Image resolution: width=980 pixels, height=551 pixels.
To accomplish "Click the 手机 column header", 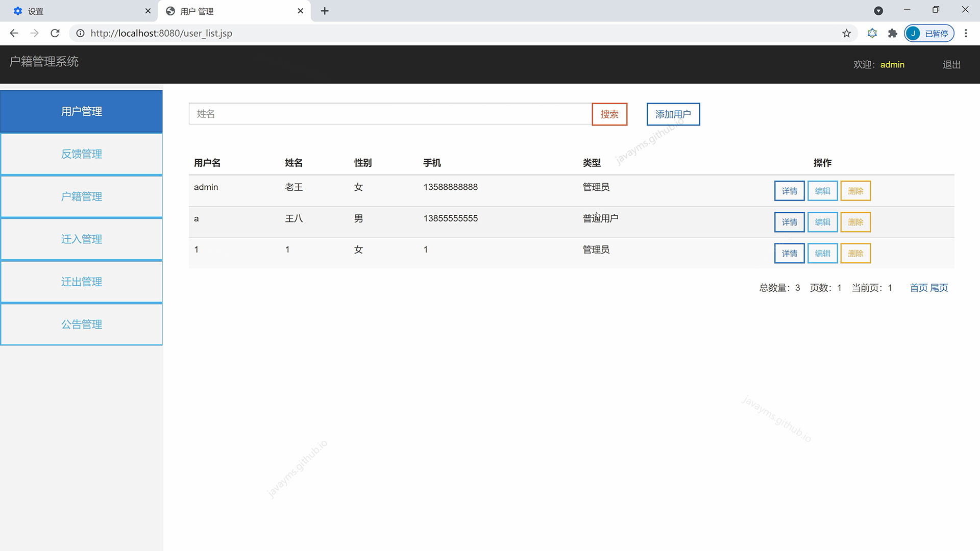I will [x=432, y=163].
